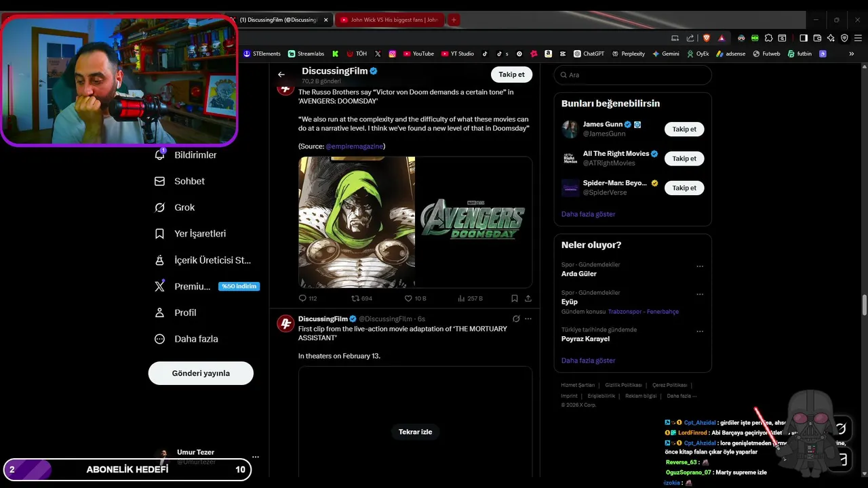Click Trabzonspor - Fenerbahçe topic link
Screen dimensions: 868x488
click(x=644, y=312)
